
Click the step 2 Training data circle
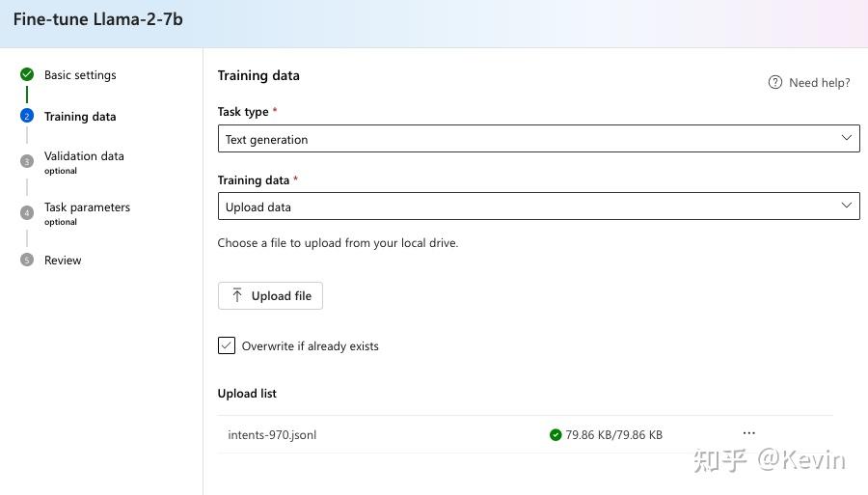[27, 116]
